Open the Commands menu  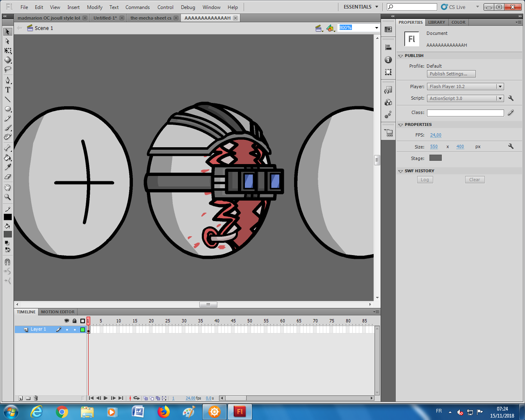coord(137,7)
